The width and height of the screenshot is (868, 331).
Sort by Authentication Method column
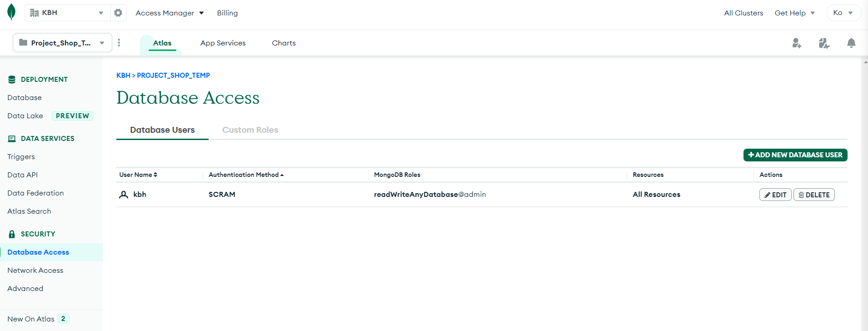(x=246, y=175)
